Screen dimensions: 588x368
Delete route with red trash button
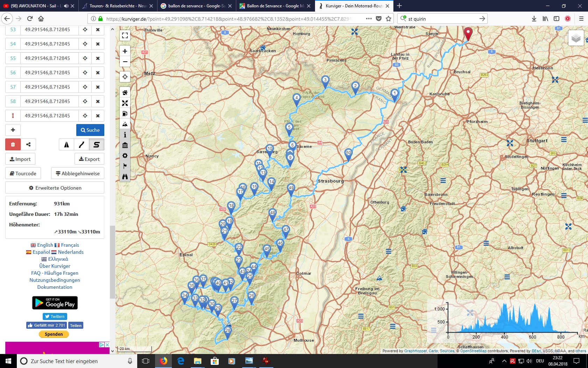coord(13,144)
